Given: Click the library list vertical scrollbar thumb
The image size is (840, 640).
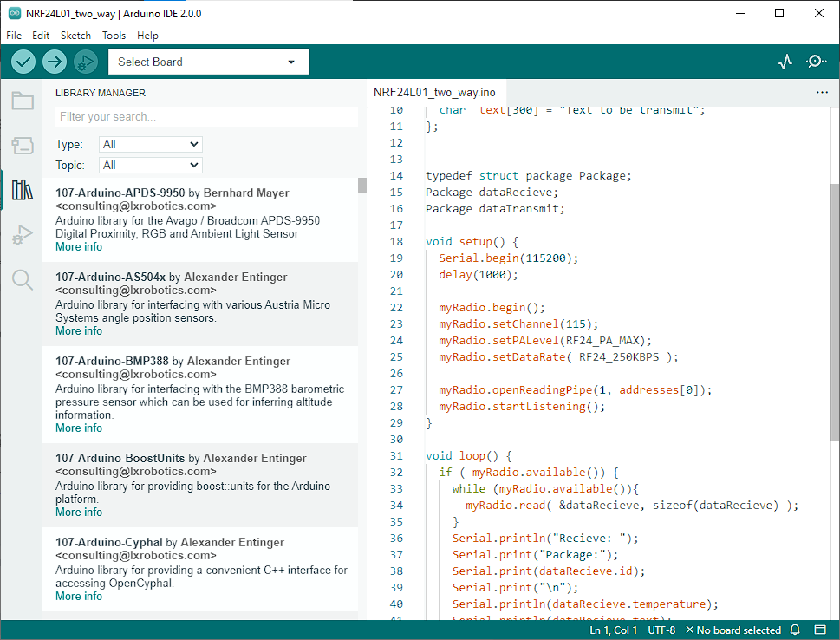Looking at the screenshot, I should point(362,185).
